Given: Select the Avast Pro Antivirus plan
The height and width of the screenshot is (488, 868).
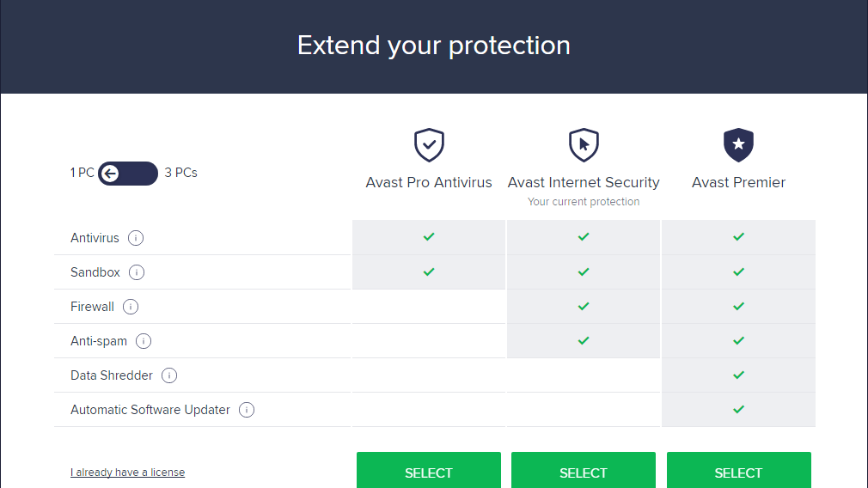Looking at the screenshot, I should [x=429, y=470].
